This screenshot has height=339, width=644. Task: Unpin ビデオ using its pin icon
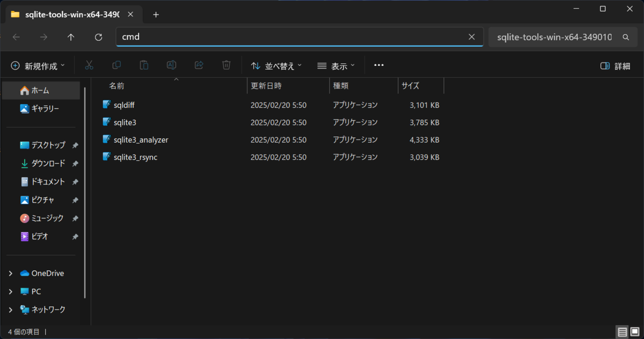[x=75, y=237]
